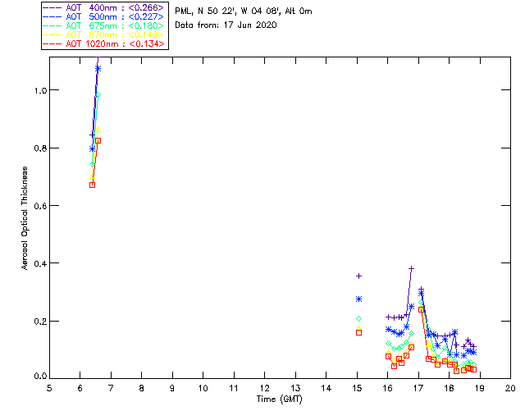Click the x-axis label 7
This screenshot has width=525, height=420.
pos(111,388)
